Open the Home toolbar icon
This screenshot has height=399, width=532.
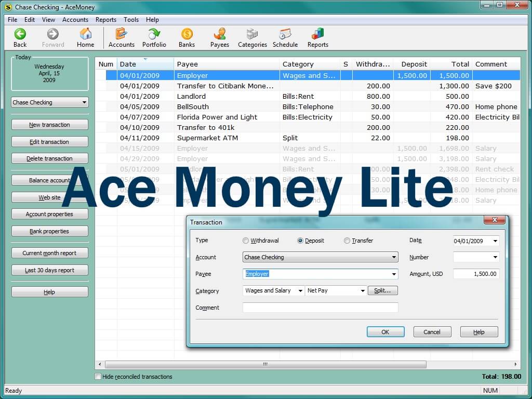86,37
